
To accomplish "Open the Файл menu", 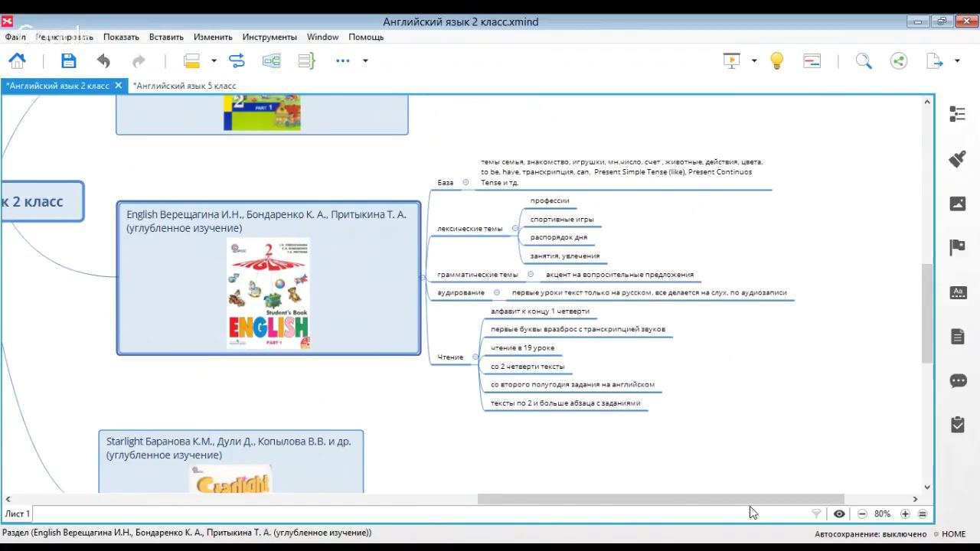I will tap(15, 37).
